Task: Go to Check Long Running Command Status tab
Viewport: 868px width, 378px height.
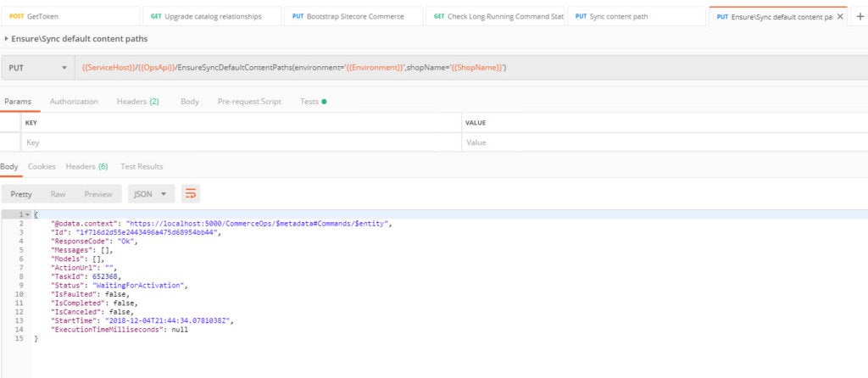Action: point(495,16)
